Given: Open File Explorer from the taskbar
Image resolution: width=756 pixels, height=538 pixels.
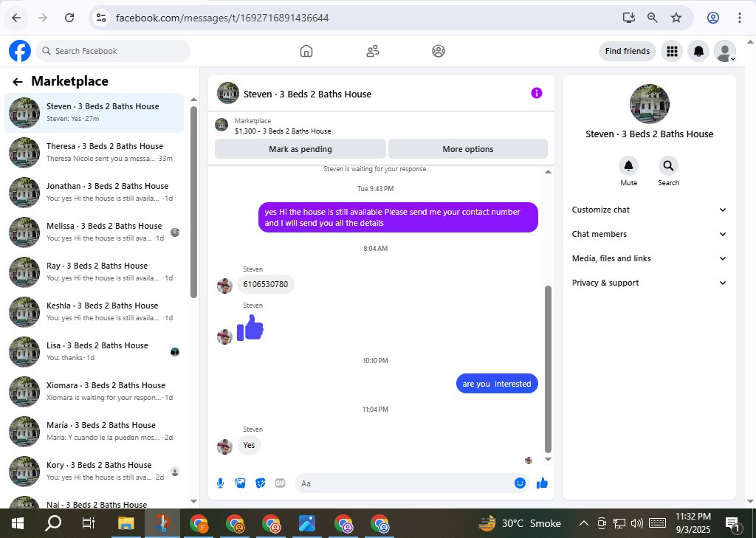Looking at the screenshot, I should pos(126,523).
